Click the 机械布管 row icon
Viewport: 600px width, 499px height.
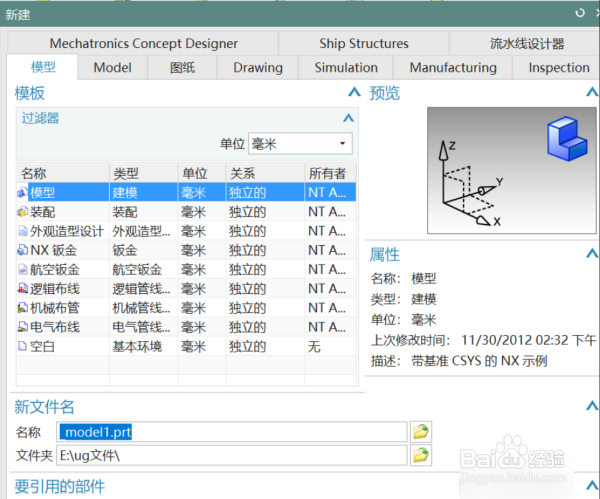coord(23,308)
